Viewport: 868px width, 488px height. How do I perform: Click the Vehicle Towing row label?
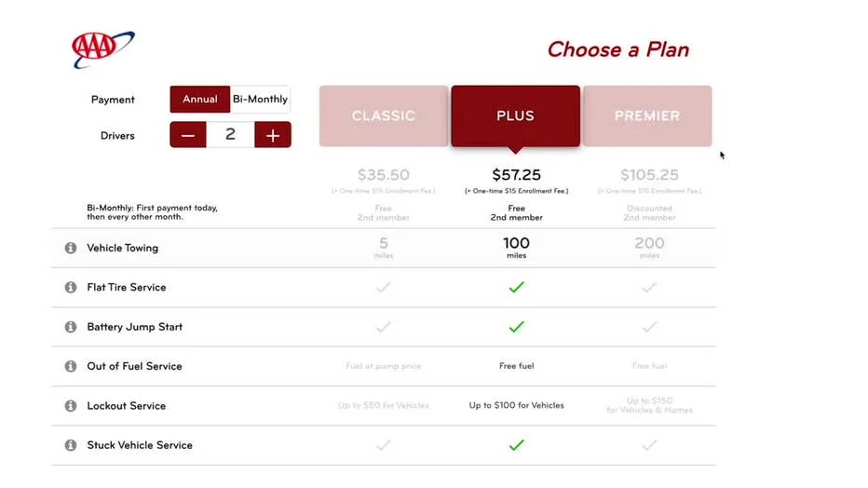(x=122, y=249)
